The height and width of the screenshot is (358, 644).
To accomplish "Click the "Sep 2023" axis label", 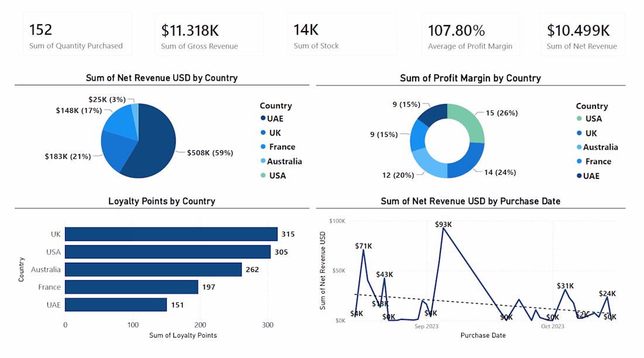I will (x=426, y=326).
